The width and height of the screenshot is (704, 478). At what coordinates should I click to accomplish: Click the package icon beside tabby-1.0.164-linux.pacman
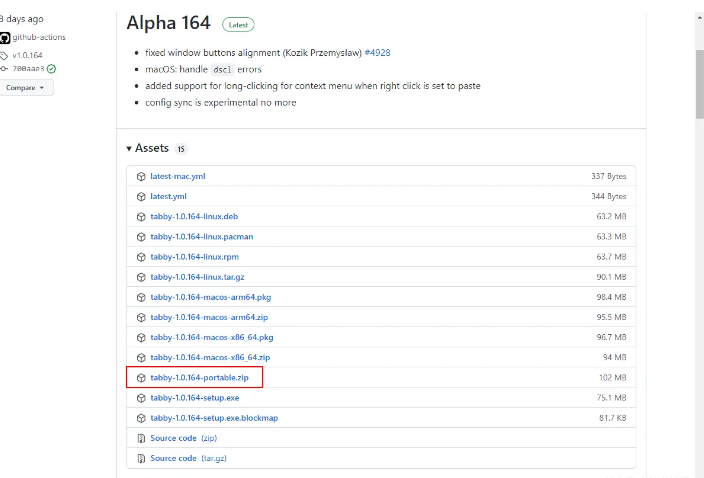click(141, 237)
